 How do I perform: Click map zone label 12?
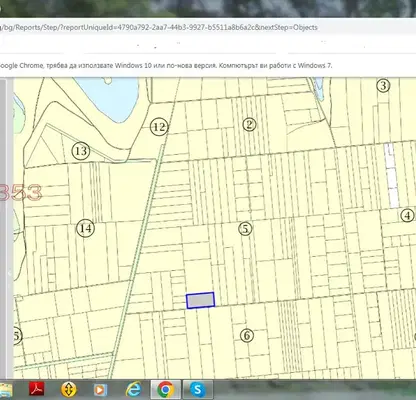(159, 127)
